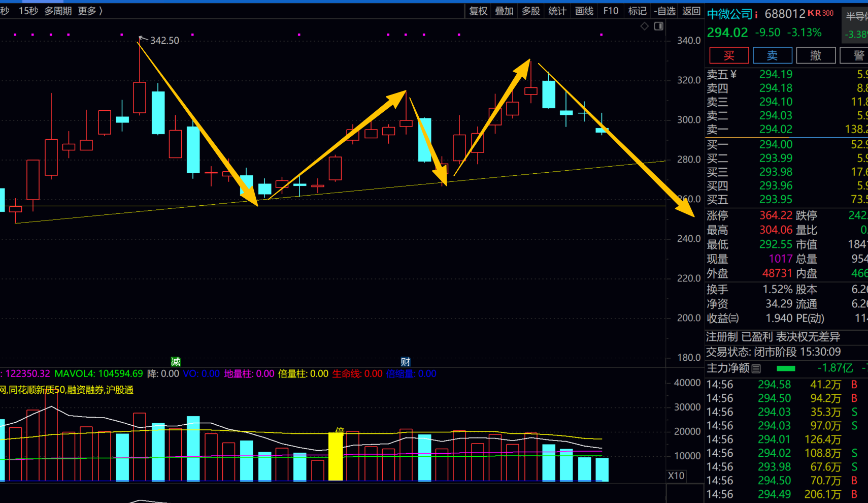Expand the 更多 period options
The height and width of the screenshot is (503, 868).
(90, 11)
